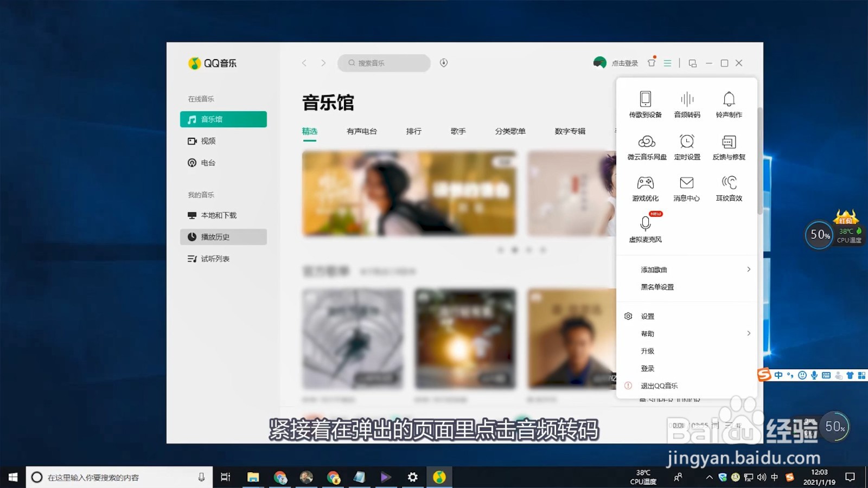Image resolution: width=868 pixels, height=488 pixels.
Task: Open the 铃声制作 ringtone maker
Action: pyautogui.click(x=729, y=104)
